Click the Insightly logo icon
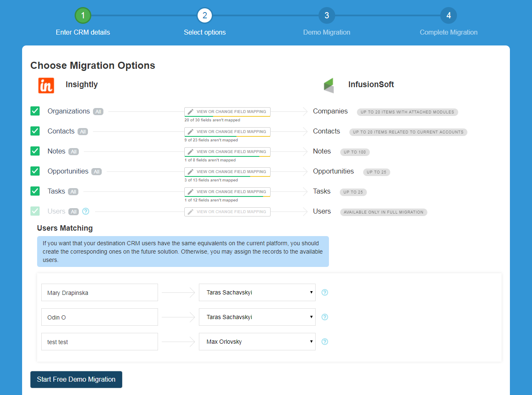 [x=46, y=85]
